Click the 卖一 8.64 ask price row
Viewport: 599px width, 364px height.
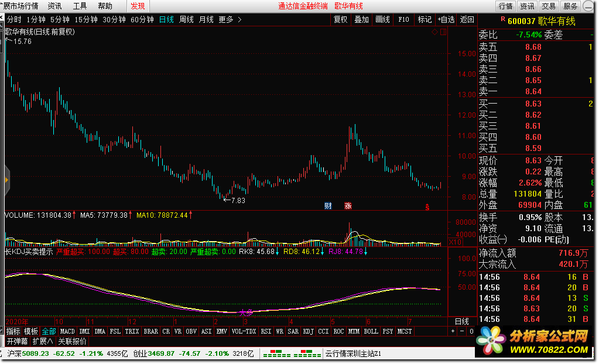point(536,91)
